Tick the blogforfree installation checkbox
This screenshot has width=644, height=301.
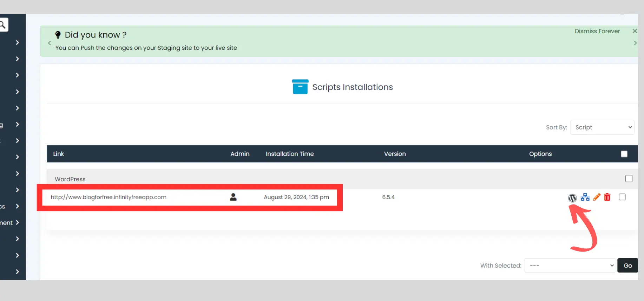point(622,197)
